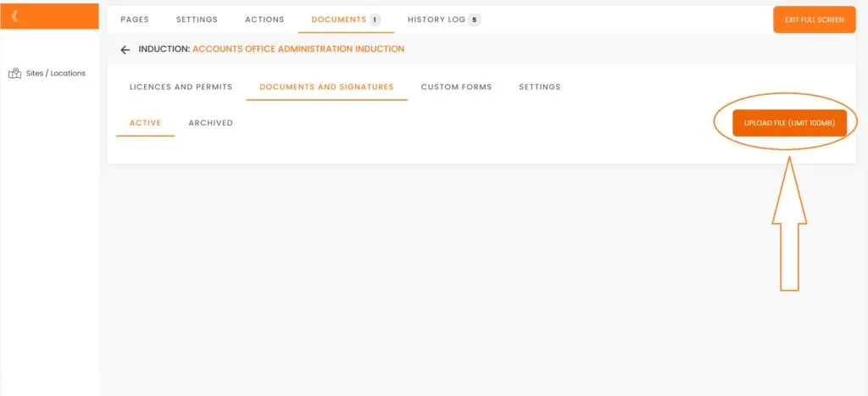Switch to the Pages tab

[135, 20]
